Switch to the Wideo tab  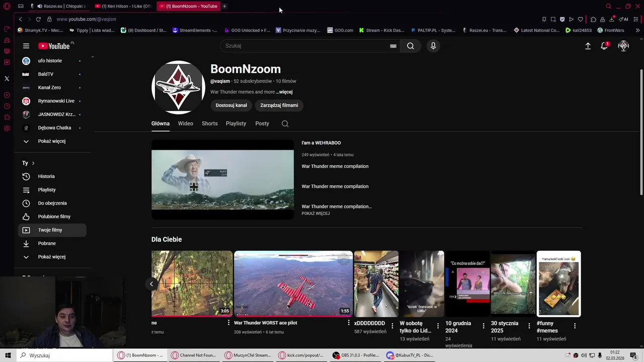(186, 124)
